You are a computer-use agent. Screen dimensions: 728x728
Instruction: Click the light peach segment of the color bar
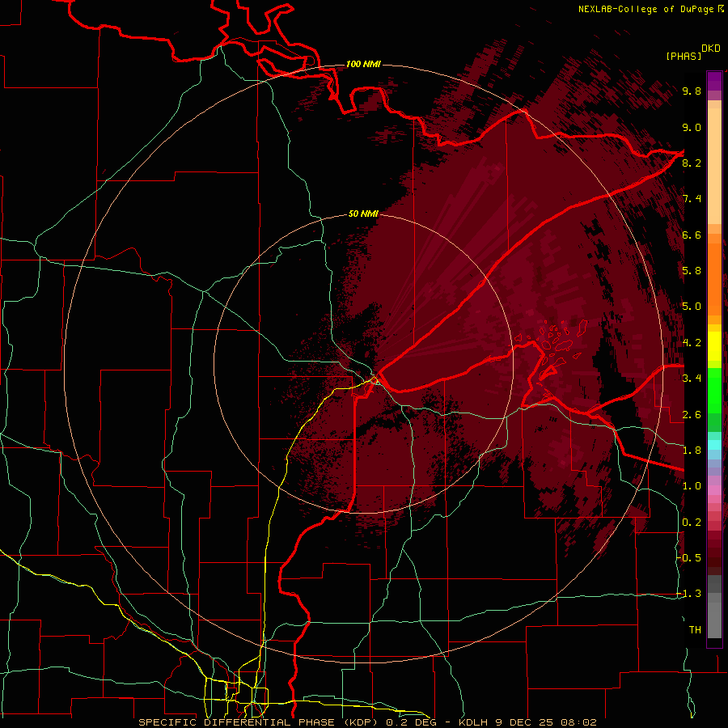tap(714, 166)
